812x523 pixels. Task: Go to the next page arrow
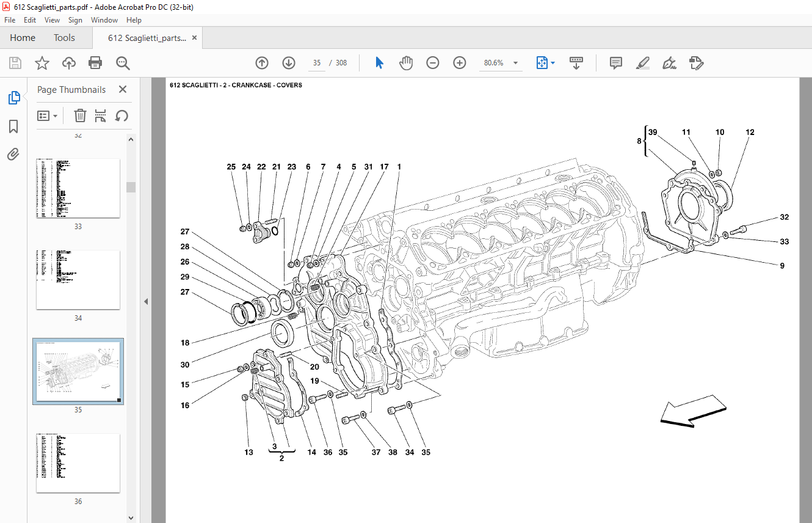pos(289,63)
